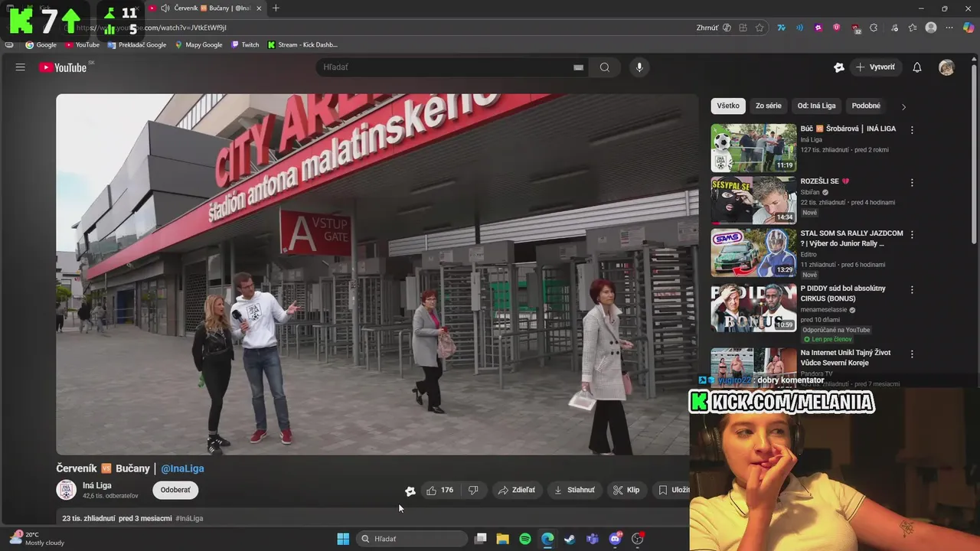This screenshot has width=980, height=551.
Task: Click the taskbar Hľadať search box
Action: point(411,539)
